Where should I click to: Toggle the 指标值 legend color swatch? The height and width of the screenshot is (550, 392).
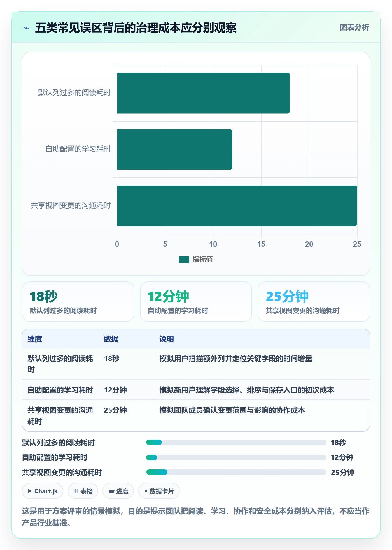pos(184,260)
